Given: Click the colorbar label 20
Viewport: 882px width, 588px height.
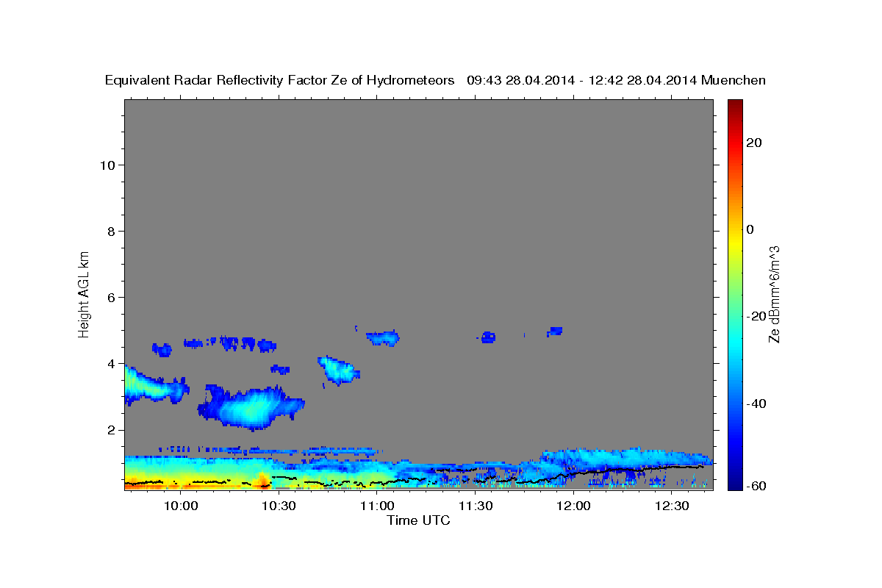Looking at the screenshot, I should coord(753,143).
